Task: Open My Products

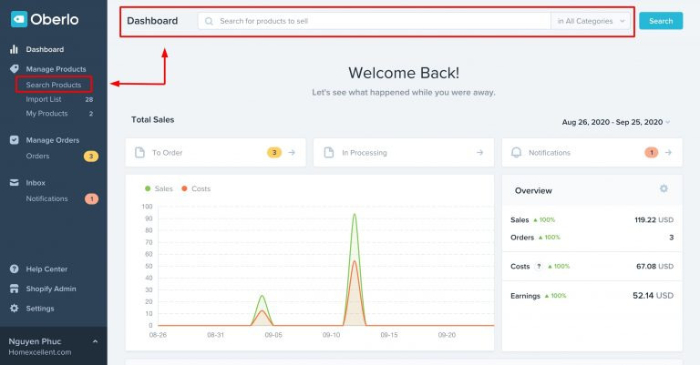Action: pyautogui.click(x=47, y=113)
